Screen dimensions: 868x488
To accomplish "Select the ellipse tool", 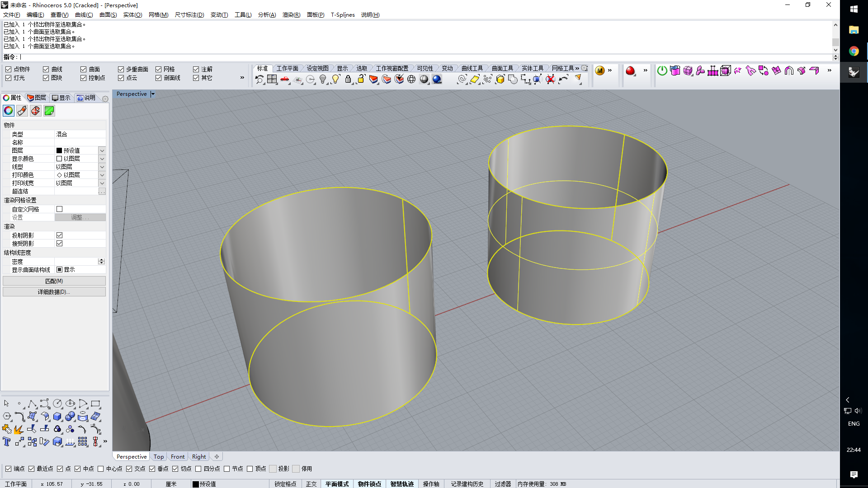I will [x=70, y=404].
